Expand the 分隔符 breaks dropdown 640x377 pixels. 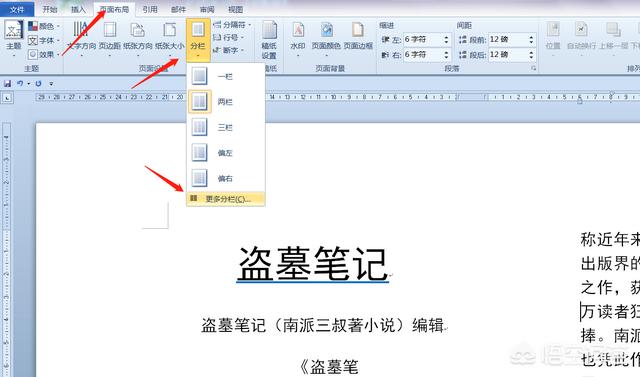[232, 25]
